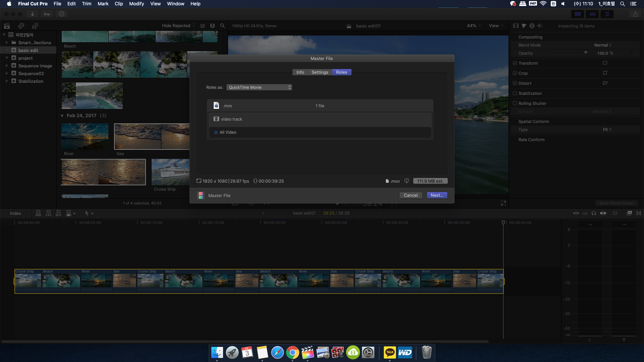Select the Cruise Ship clip thumbnail
644x362 pixels.
(x=170, y=172)
